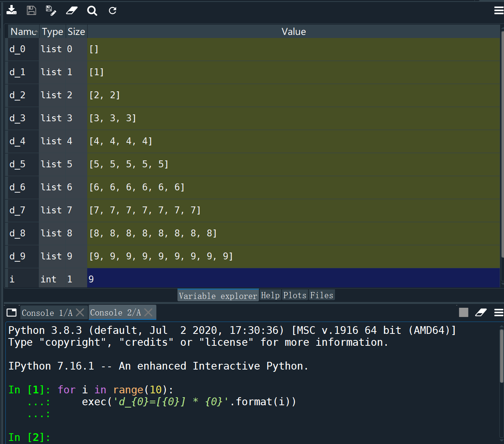
Task: Close the Console 2/A tab
Action: pyautogui.click(x=148, y=312)
